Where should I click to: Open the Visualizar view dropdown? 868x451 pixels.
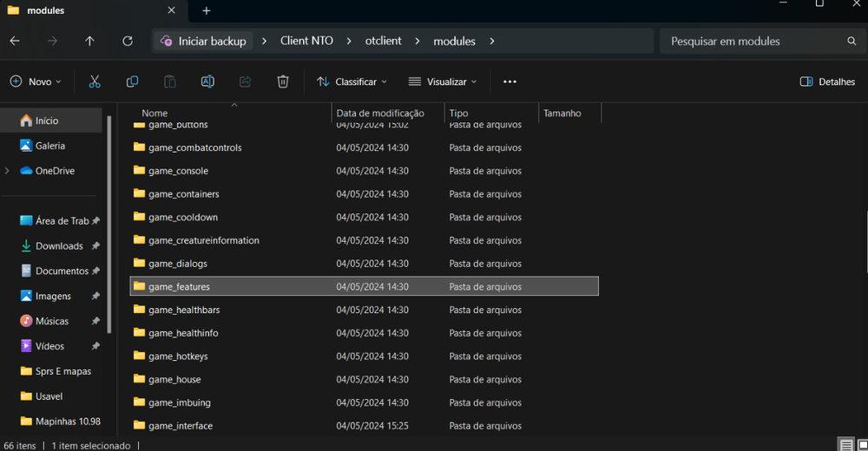pyautogui.click(x=443, y=82)
